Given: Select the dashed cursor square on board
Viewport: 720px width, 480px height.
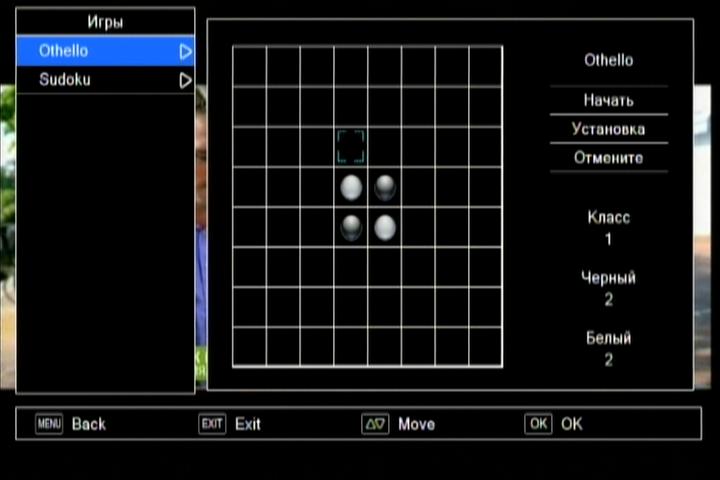Looking at the screenshot, I should pyautogui.click(x=351, y=147).
